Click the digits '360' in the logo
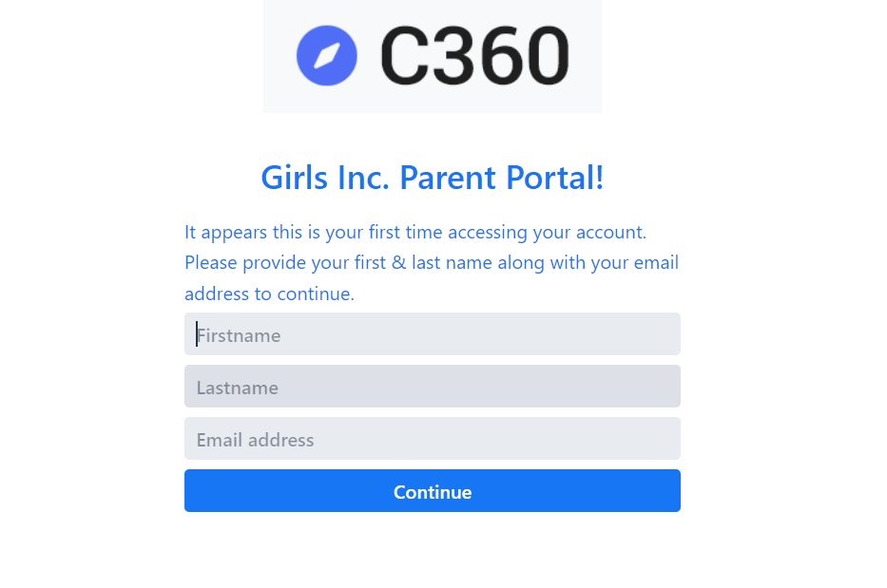Screen dimensions: 887x588 (501, 56)
